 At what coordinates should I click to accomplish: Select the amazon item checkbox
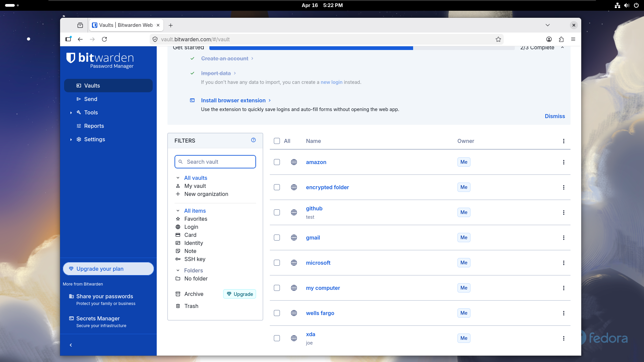coord(277,162)
